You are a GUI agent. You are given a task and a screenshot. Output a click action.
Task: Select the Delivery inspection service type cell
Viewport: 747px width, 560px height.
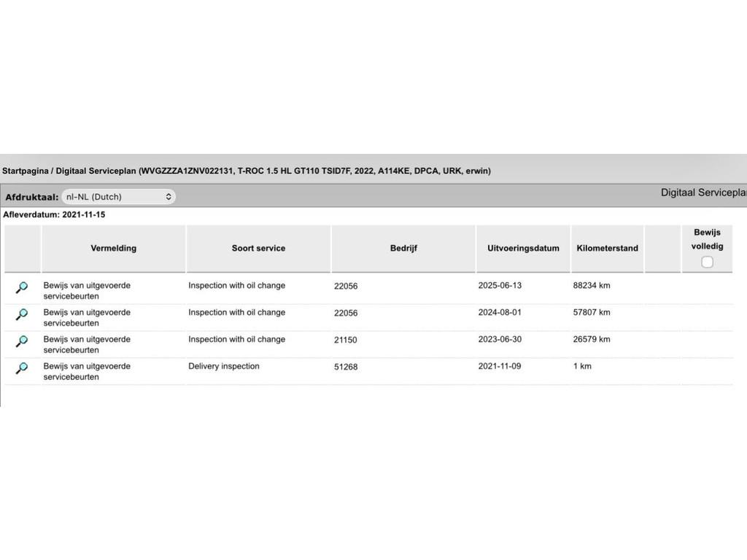pos(224,367)
